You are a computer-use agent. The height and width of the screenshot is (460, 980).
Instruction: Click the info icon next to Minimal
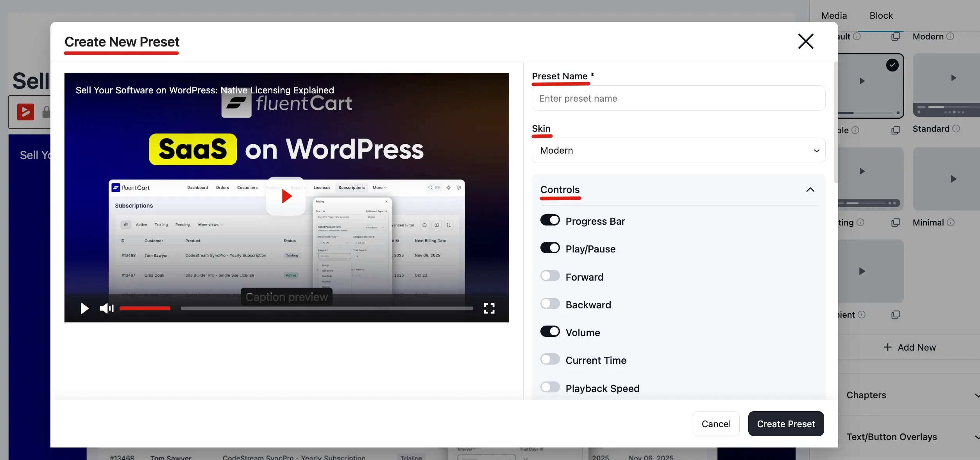[951, 222]
